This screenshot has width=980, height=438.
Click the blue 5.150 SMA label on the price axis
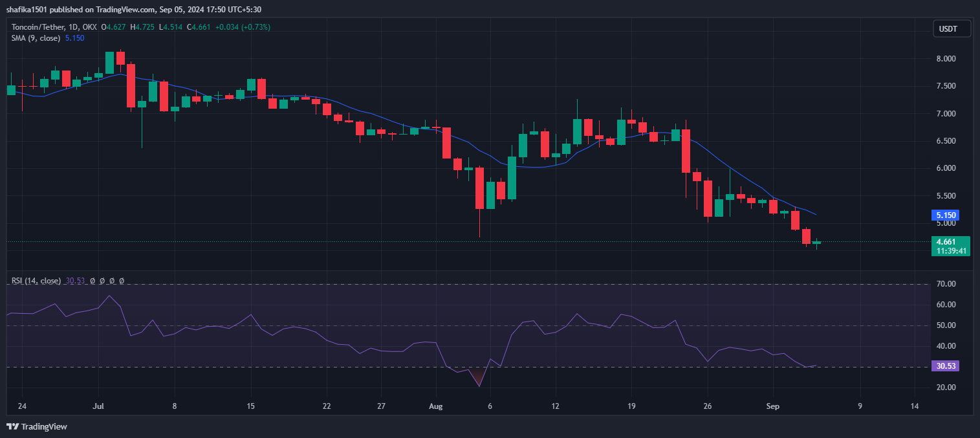pos(946,215)
